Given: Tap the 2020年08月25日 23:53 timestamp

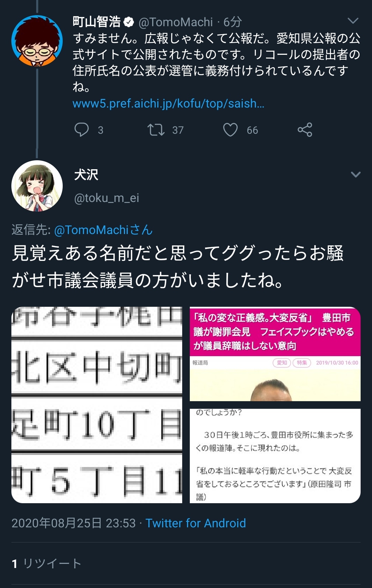Looking at the screenshot, I should [x=74, y=523].
